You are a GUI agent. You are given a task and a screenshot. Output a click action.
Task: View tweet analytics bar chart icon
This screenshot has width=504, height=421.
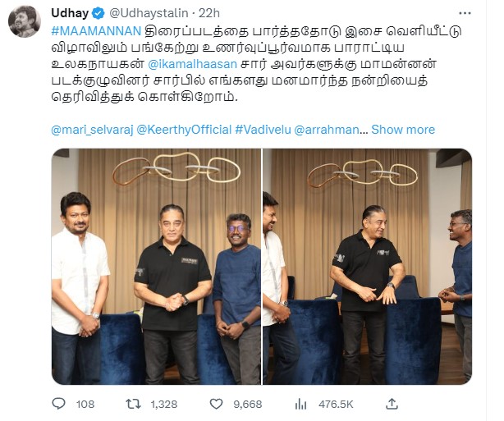(301, 404)
